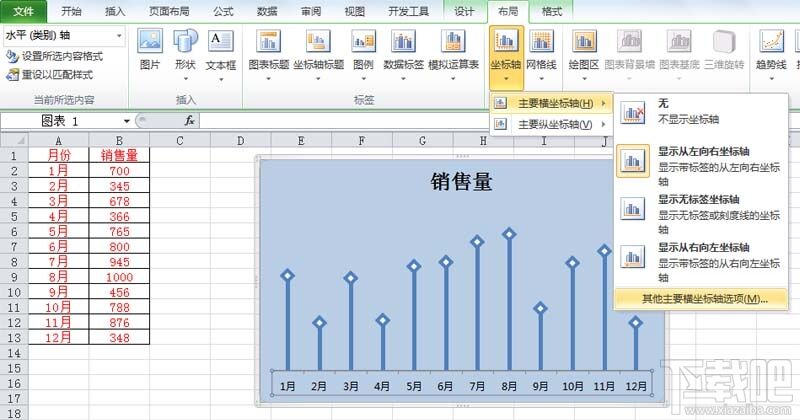Open 其他主要横坐标轴选项(M)...

coord(701,299)
